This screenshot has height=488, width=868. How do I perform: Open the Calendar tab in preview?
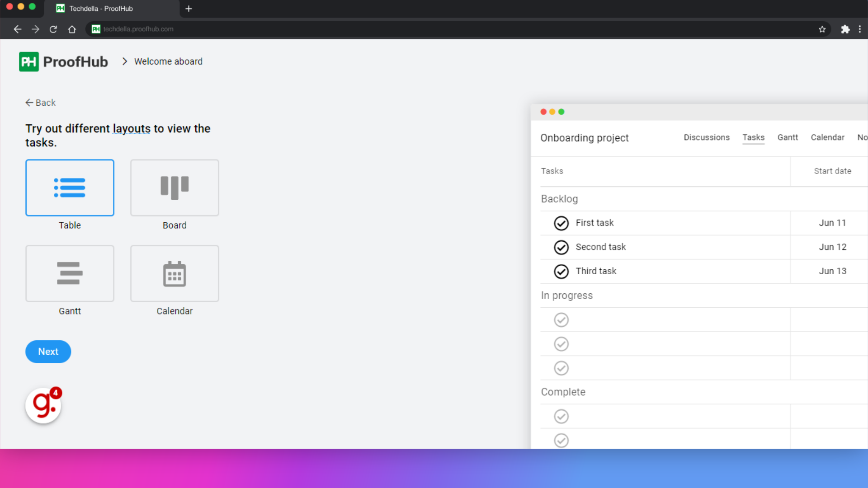coord(827,137)
